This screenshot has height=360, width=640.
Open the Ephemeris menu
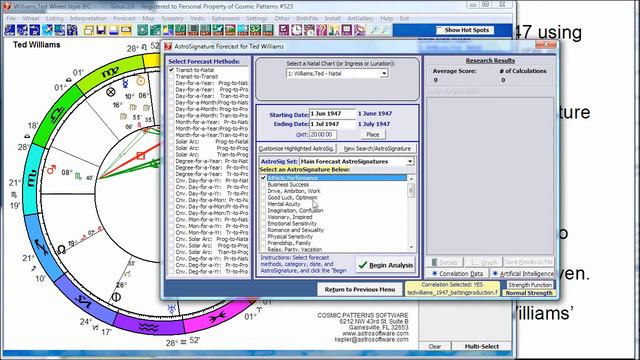[x=225, y=19]
